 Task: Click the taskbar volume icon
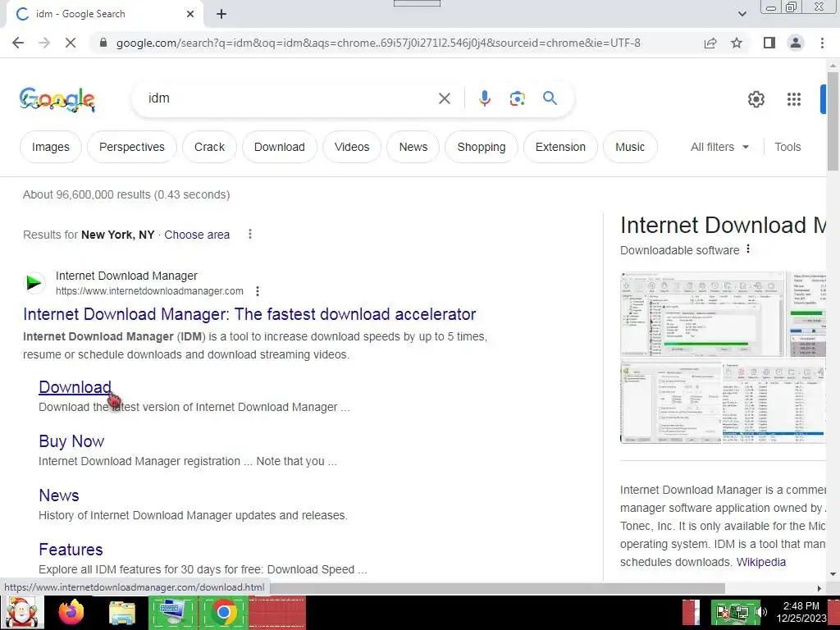pos(761,612)
